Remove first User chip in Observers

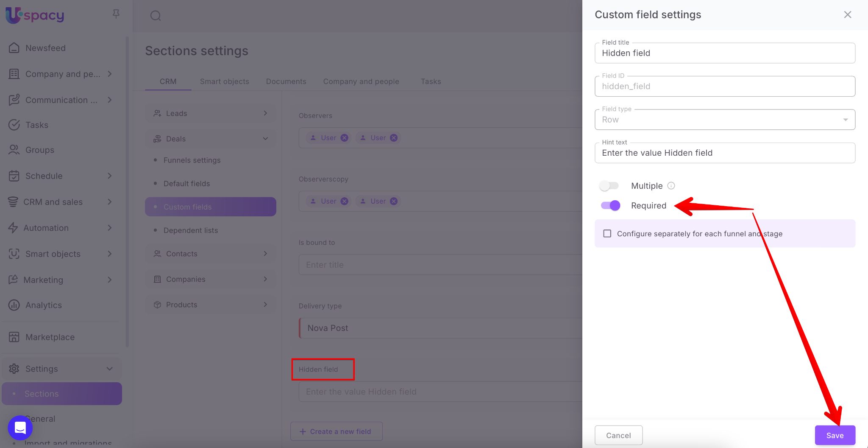tap(345, 138)
